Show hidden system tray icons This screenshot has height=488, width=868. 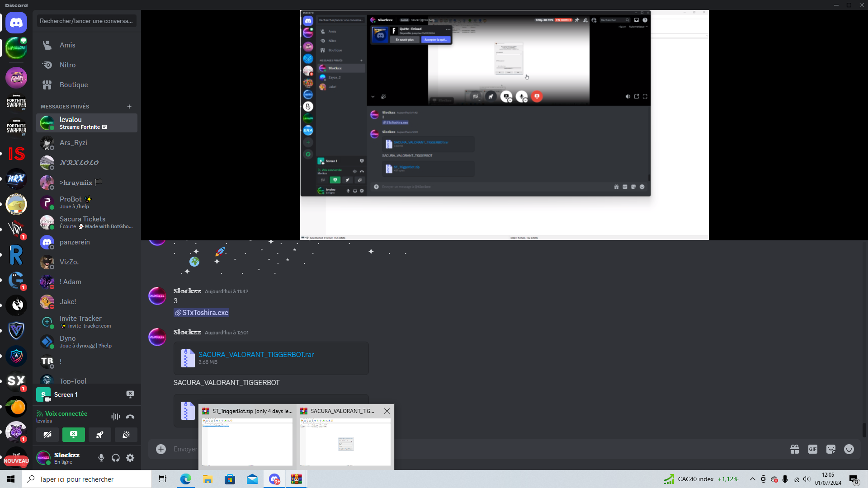752,479
